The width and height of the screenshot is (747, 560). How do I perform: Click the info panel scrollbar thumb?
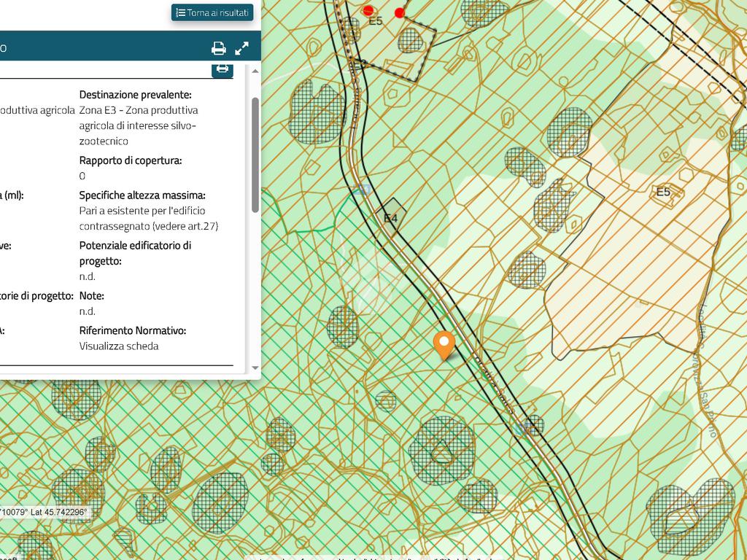click(255, 153)
